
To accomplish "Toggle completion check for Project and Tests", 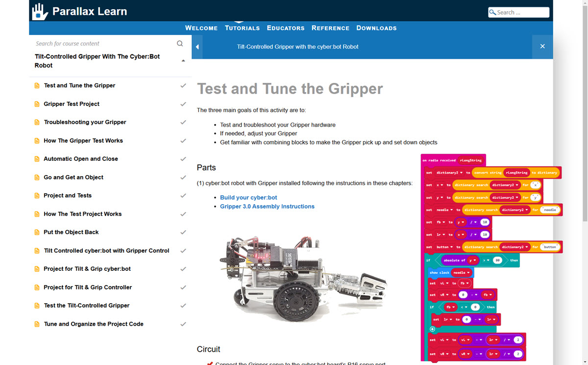I will 183,195.
